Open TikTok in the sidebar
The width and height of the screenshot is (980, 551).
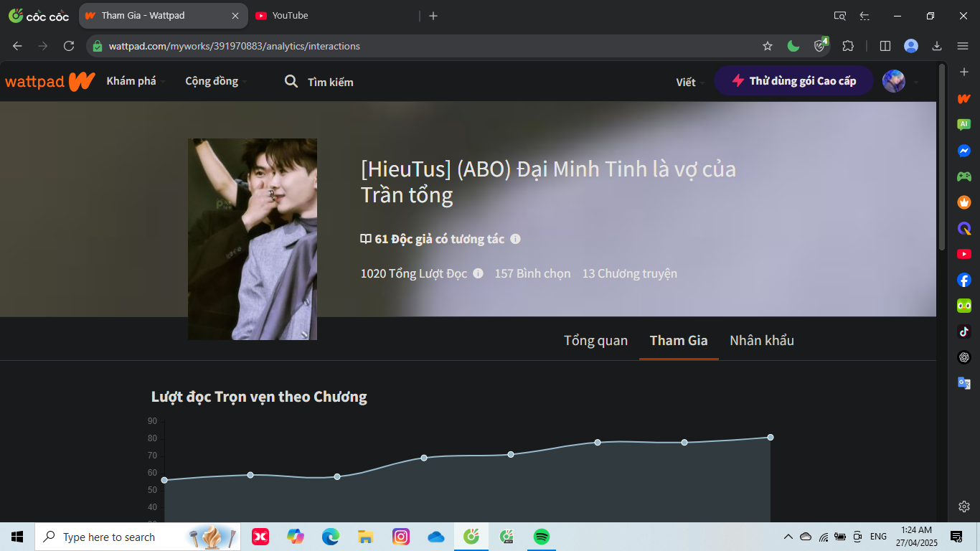point(964,331)
